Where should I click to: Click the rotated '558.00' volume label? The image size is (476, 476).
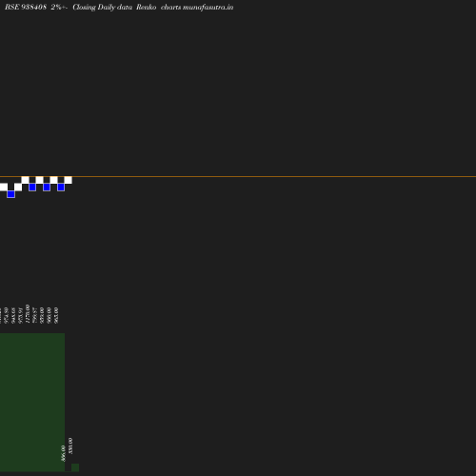tap(70, 446)
